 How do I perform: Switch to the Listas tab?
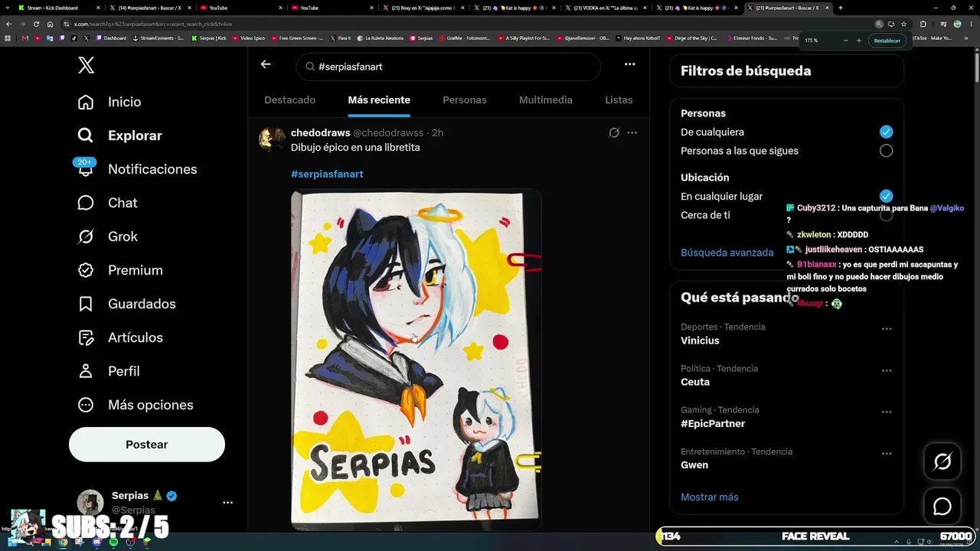619,100
